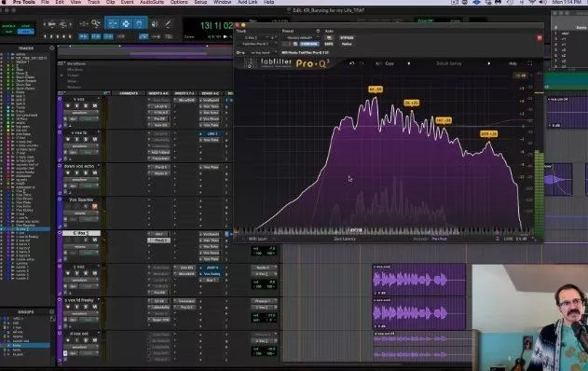Click the A/B switch in Pro-Q 3
This screenshot has width=588, height=371.
378,63
